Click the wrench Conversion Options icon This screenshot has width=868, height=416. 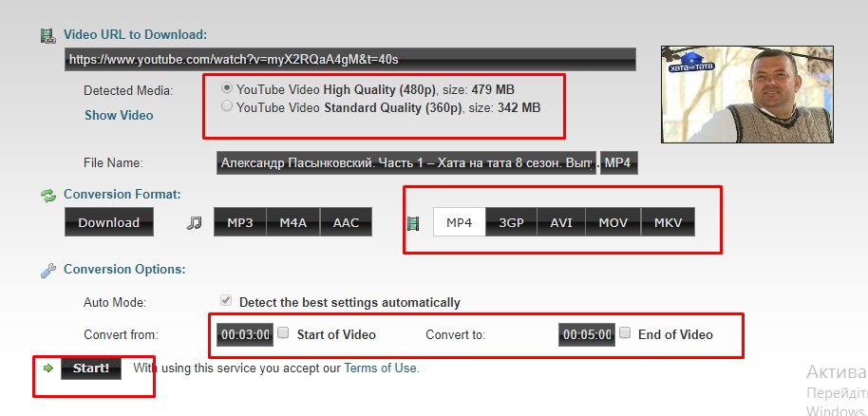click(x=47, y=270)
